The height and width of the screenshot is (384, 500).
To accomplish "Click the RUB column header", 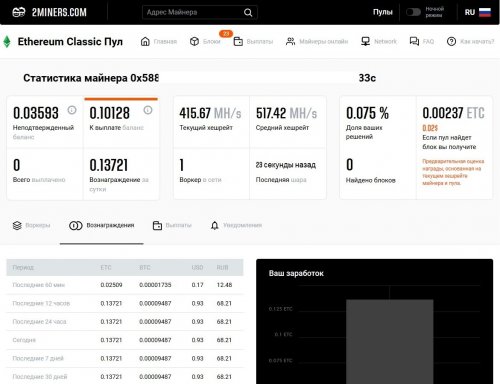I will pos(222,267).
